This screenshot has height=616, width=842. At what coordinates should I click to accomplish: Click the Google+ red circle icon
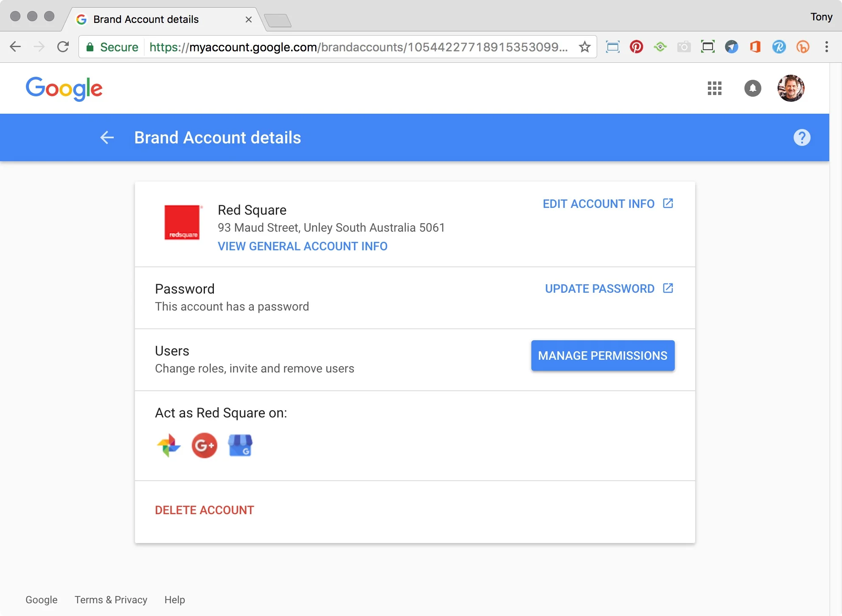204,445
